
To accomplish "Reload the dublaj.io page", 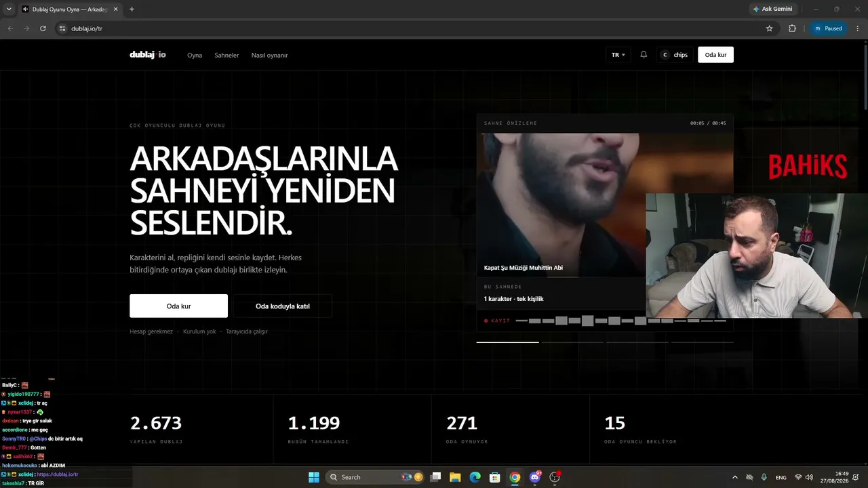I will tap(43, 28).
